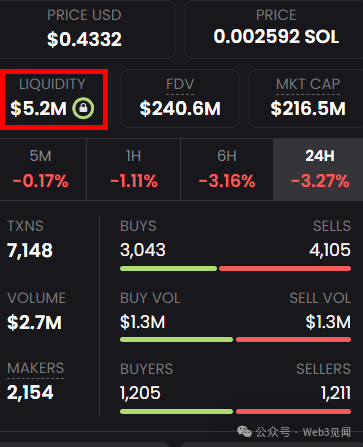Click the MKT CAP label

[308, 84]
